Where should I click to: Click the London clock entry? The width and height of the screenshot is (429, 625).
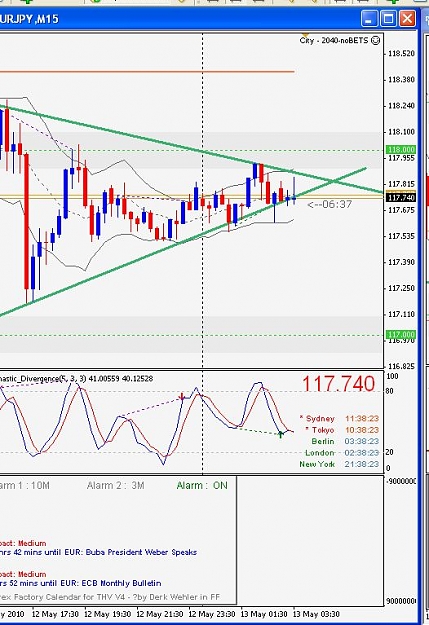342,453
